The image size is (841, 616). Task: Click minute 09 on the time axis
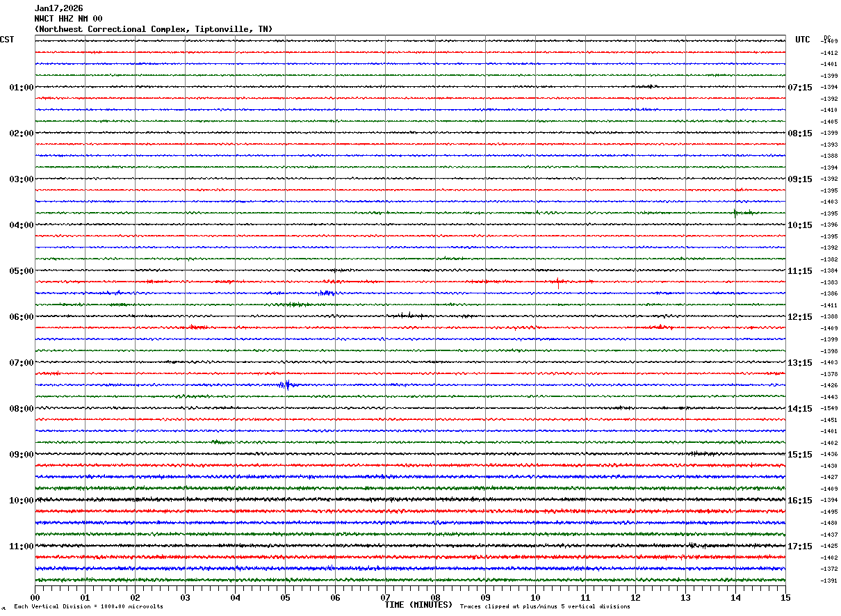[x=485, y=597]
